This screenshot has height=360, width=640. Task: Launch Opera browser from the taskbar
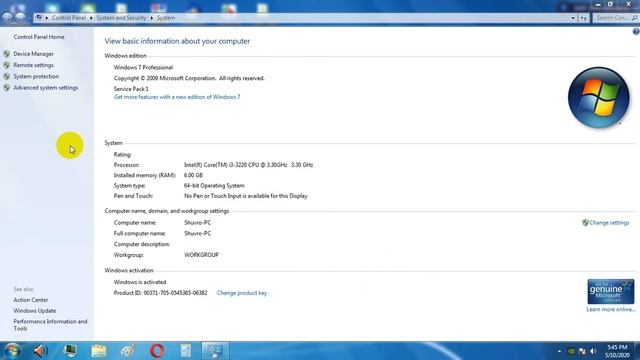pyautogui.click(x=157, y=351)
